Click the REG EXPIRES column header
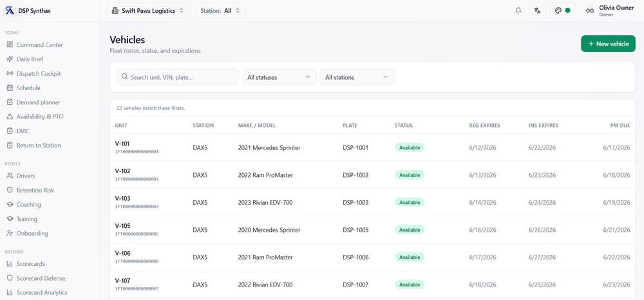Viewport: 644px width, 300px height. pyautogui.click(x=485, y=125)
